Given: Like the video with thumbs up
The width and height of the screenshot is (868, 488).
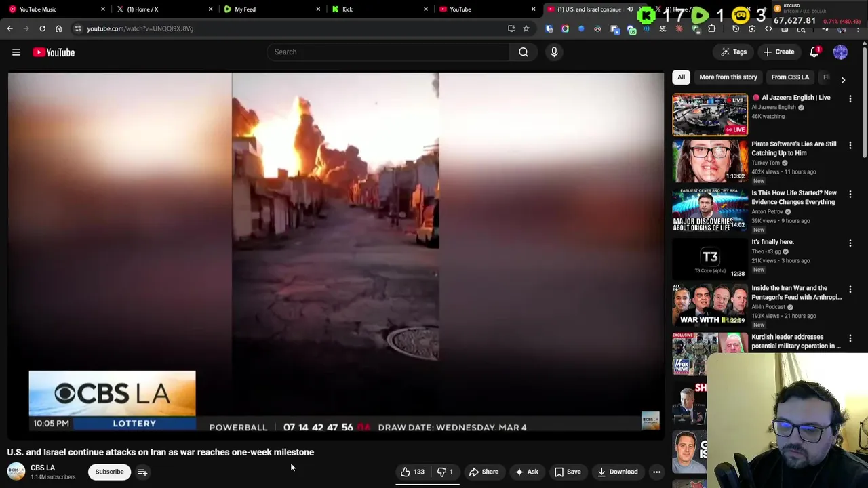Looking at the screenshot, I should [412, 472].
